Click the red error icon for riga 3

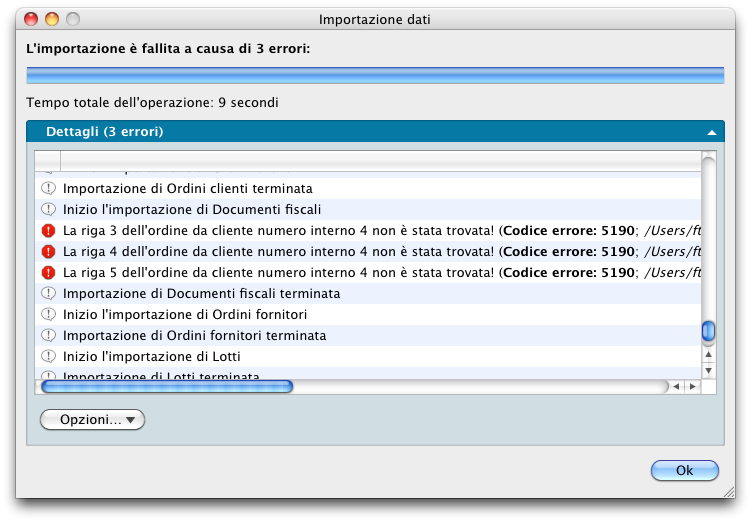[48, 231]
